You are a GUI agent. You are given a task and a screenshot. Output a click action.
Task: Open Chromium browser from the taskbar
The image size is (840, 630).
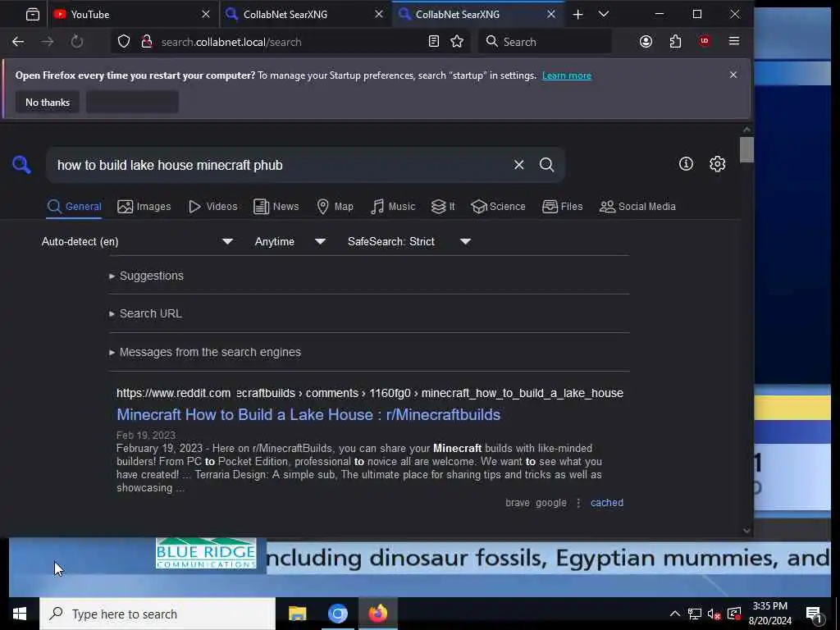coord(338,614)
